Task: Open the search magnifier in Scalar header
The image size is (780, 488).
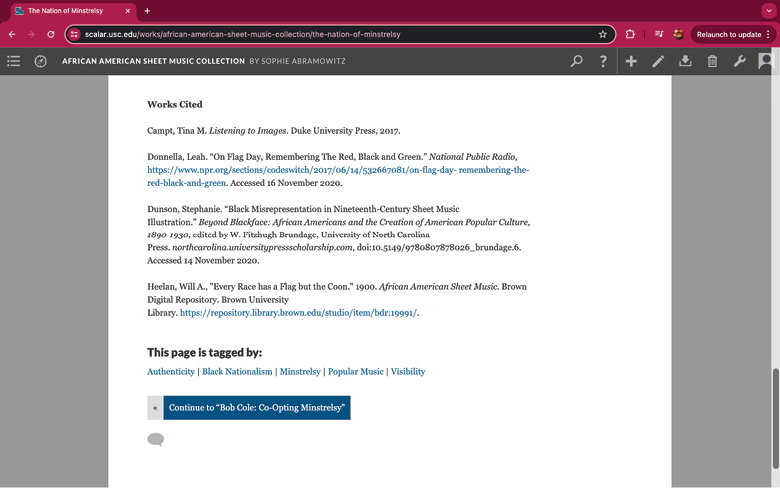Action: click(577, 61)
